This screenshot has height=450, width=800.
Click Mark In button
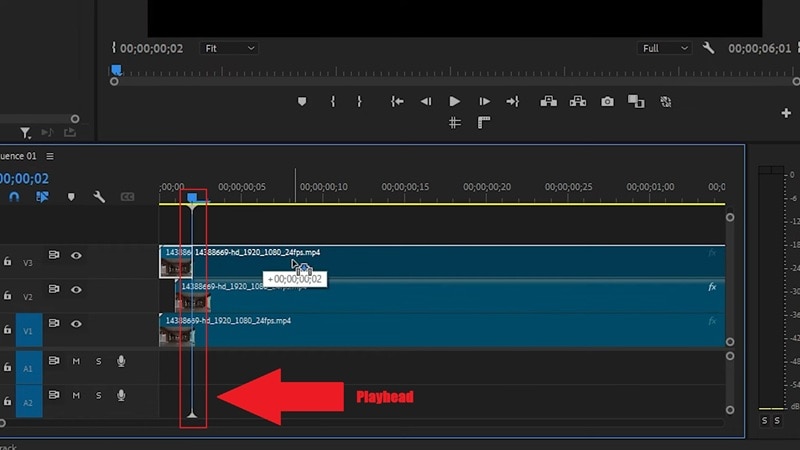(x=333, y=102)
